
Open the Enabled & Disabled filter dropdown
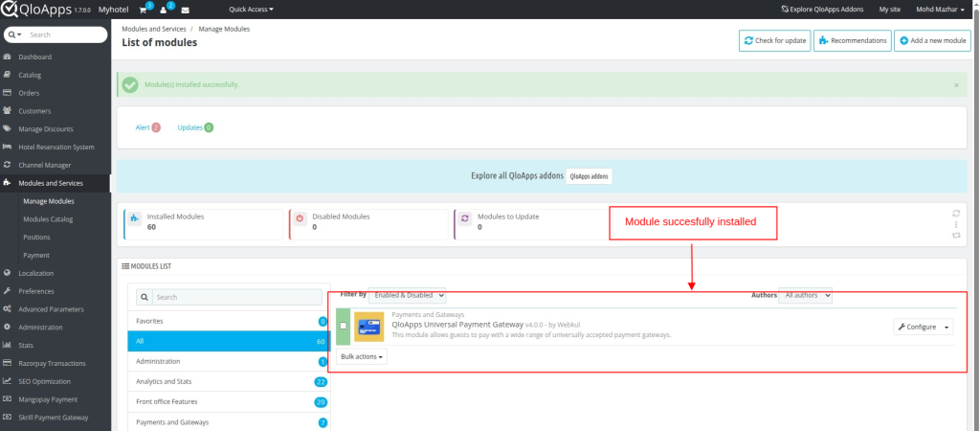[407, 296]
